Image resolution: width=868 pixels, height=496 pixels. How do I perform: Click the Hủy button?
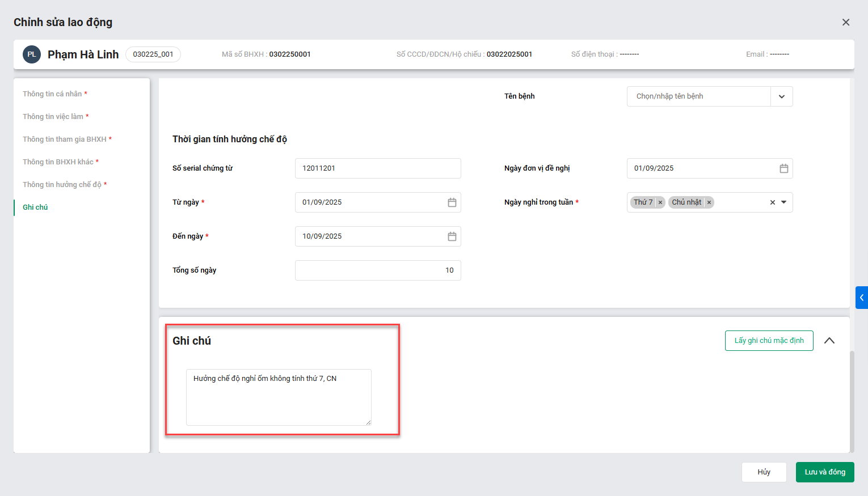point(764,472)
